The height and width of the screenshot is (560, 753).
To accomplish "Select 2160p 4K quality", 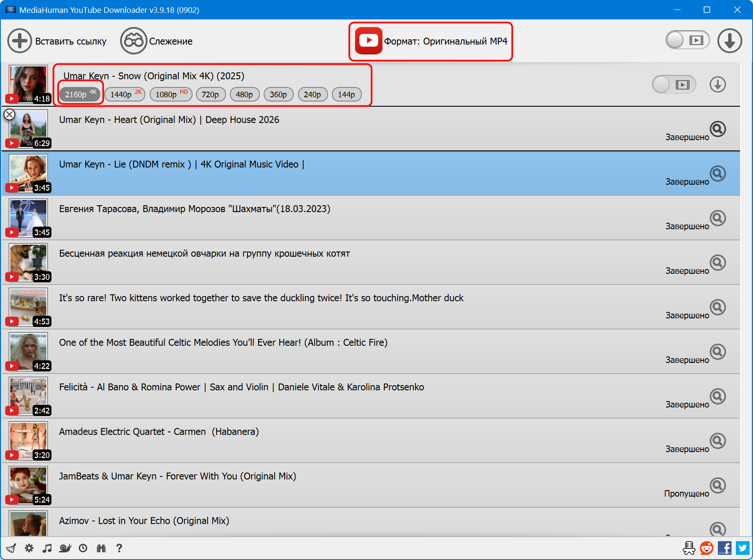I will click(80, 94).
